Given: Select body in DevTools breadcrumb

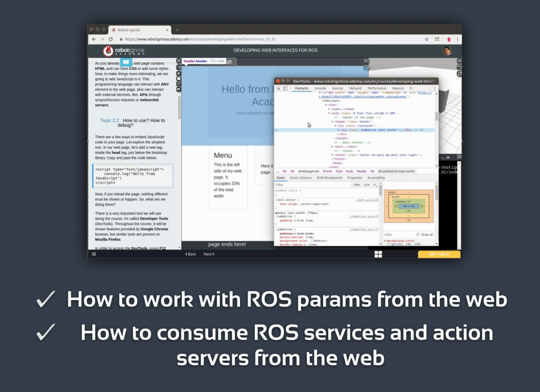Looking at the screenshot, I should 349,171.
